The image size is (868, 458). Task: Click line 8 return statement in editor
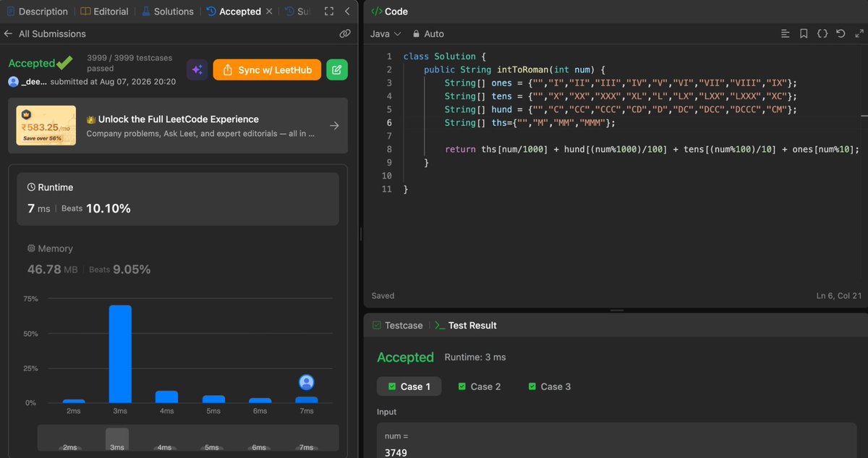[652, 149]
